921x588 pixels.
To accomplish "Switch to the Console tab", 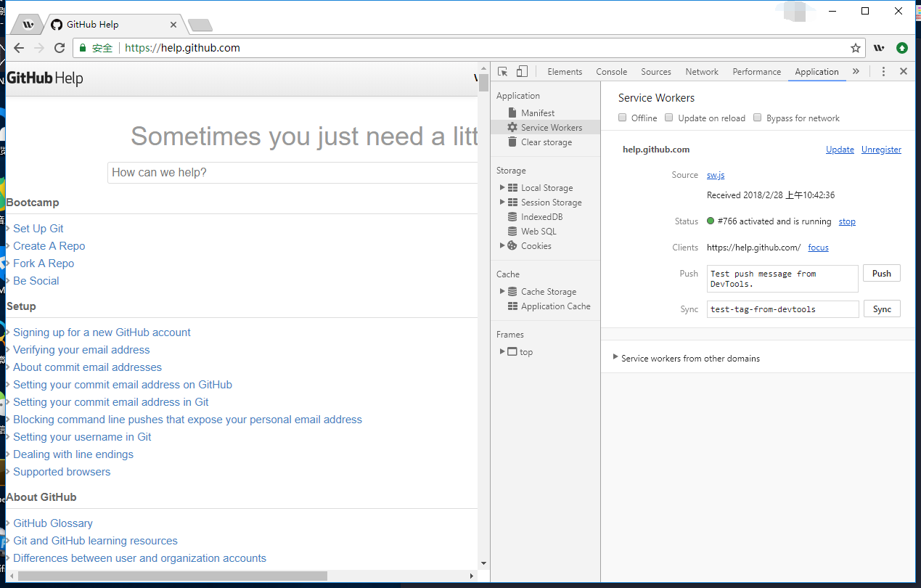I will [x=612, y=71].
